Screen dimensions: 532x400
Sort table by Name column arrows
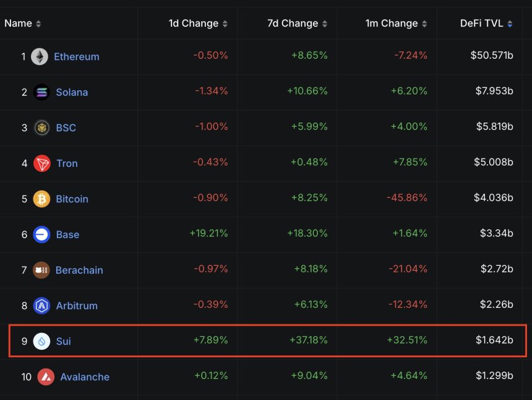click(x=38, y=24)
